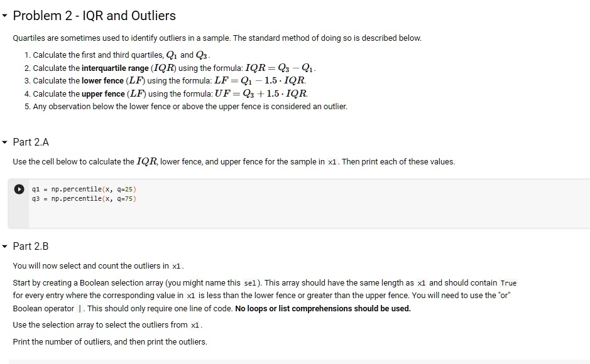Place cursor in the q1 percentile code line
590x364 pixels.
(x=84, y=189)
